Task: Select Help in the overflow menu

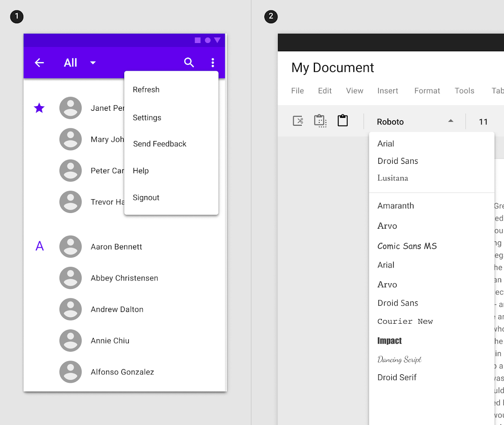Action: click(x=171, y=170)
